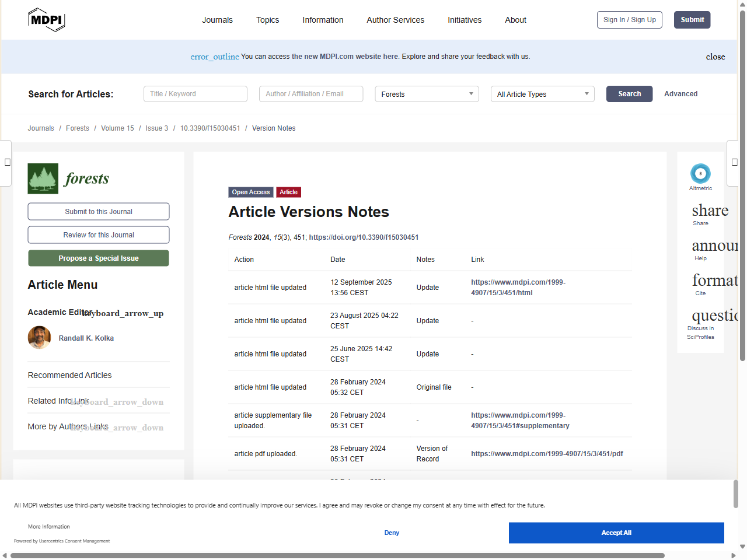Image resolution: width=747 pixels, height=560 pixels.
Task: Close the new website notification banner
Action: [715, 57]
